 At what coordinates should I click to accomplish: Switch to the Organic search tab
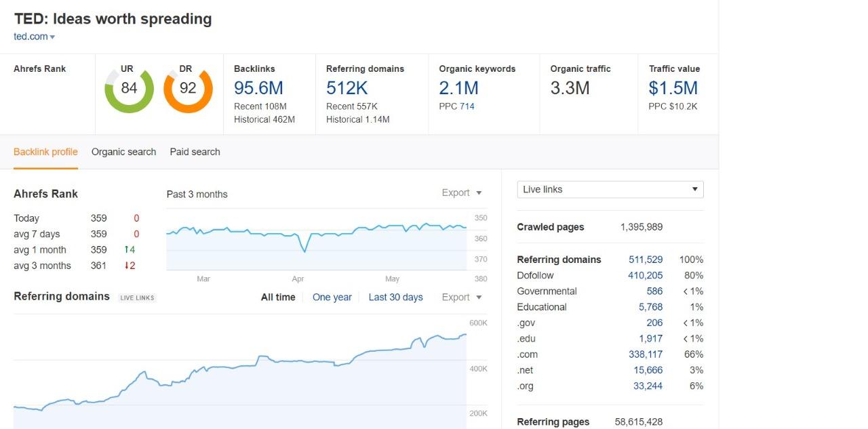click(x=123, y=152)
